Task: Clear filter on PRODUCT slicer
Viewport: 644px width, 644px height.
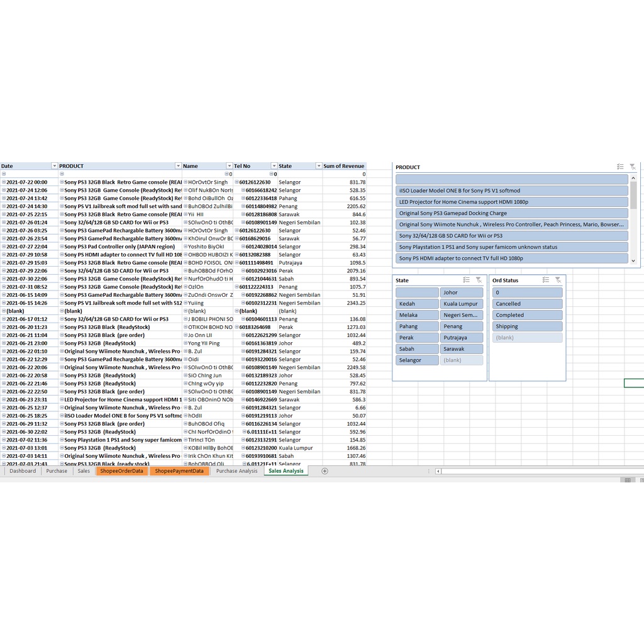Action: pyautogui.click(x=632, y=167)
